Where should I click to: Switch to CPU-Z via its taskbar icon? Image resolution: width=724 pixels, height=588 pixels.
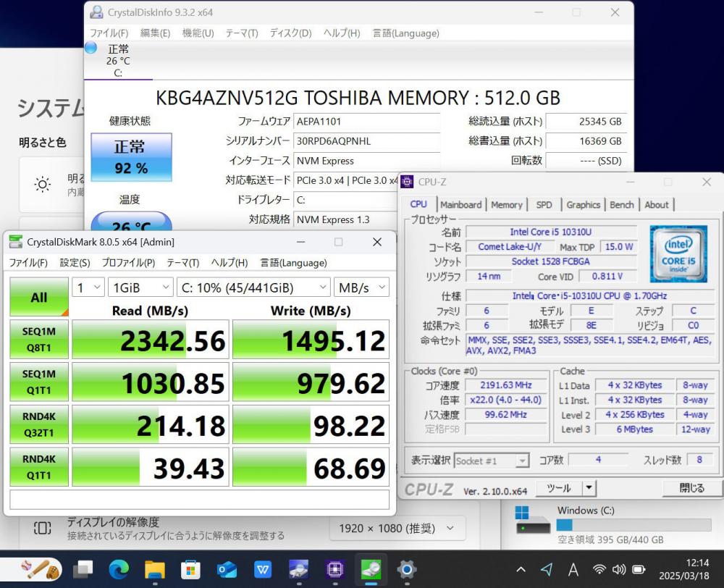click(x=334, y=569)
